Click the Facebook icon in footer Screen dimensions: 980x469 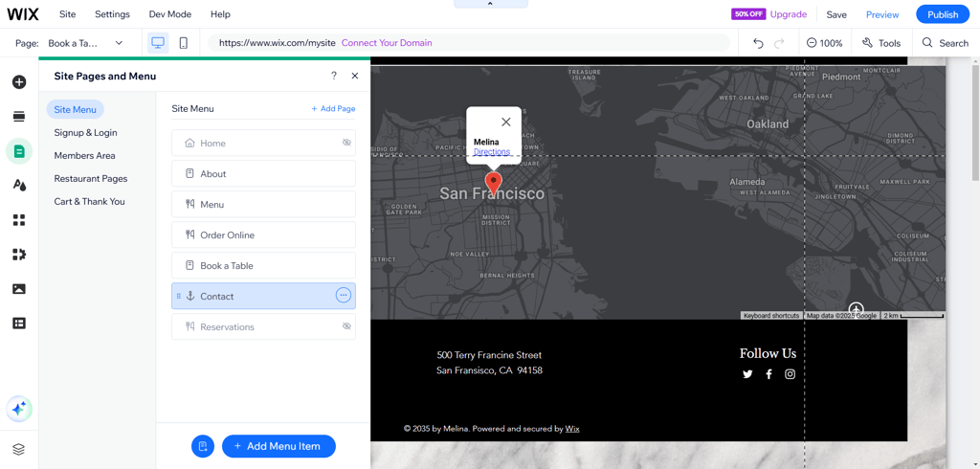pos(768,374)
